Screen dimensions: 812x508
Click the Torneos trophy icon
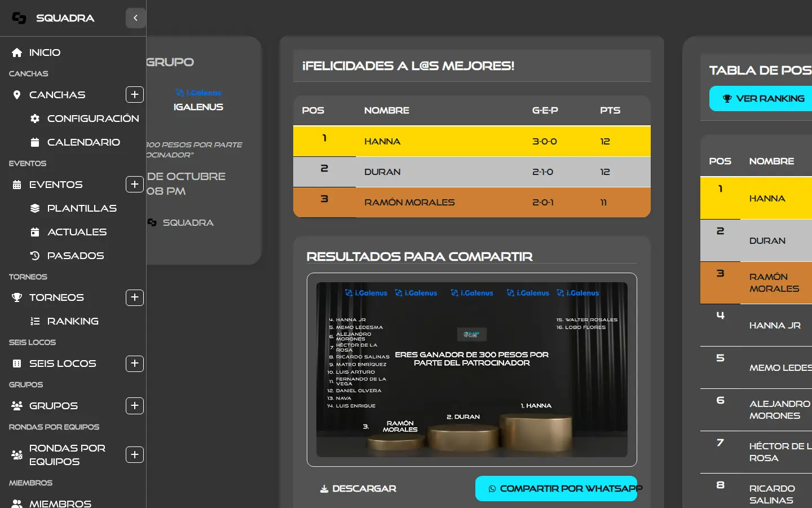(x=17, y=297)
